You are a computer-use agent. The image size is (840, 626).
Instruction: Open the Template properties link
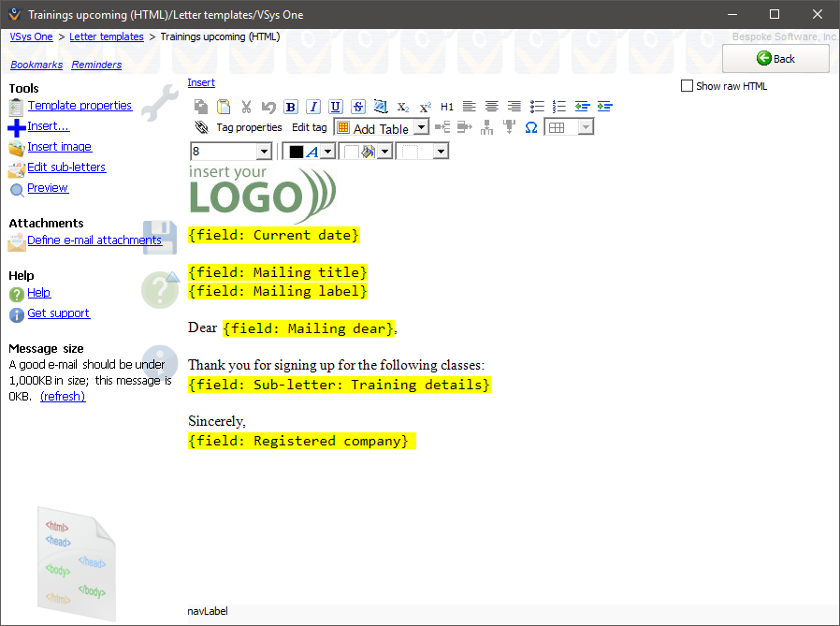[80, 106]
